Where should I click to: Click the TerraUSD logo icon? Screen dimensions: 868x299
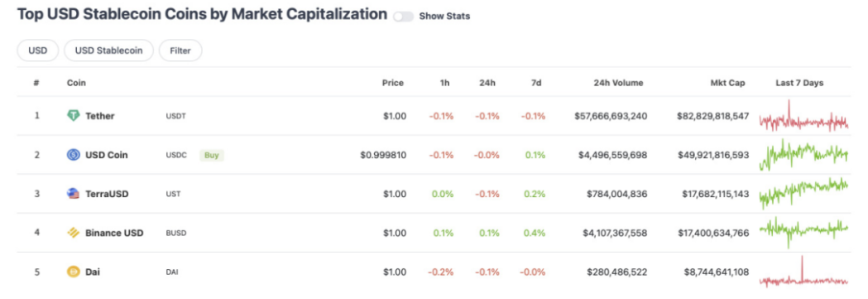(x=73, y=194)
